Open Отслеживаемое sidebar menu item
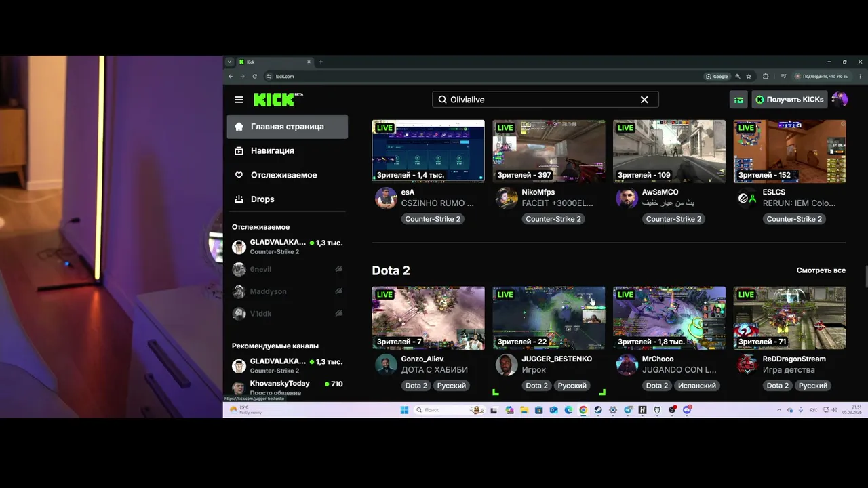Screen dimensions: 868x488 coord(288,175)
